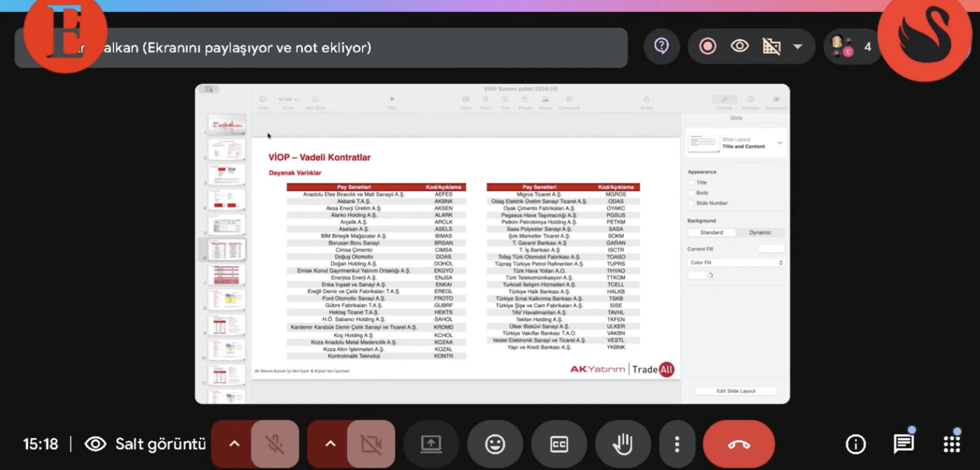
Task: Expand microphone audio options chevron
Action: (234, 444)
